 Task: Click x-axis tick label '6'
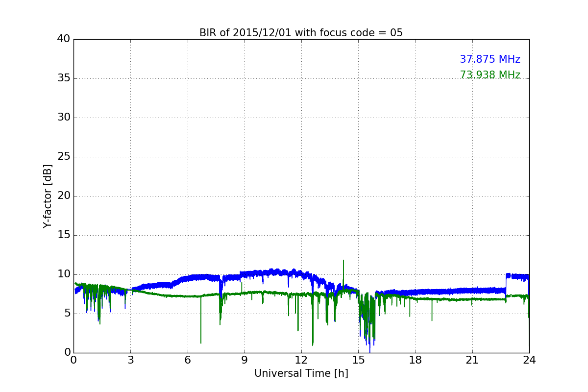click(x=187, y=360)
